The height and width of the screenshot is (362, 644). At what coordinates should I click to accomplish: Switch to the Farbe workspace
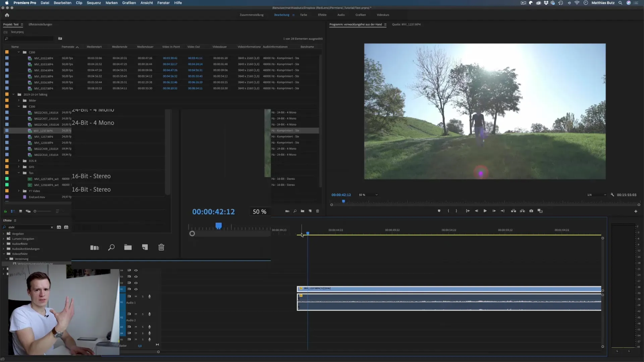tap(304, 15)
